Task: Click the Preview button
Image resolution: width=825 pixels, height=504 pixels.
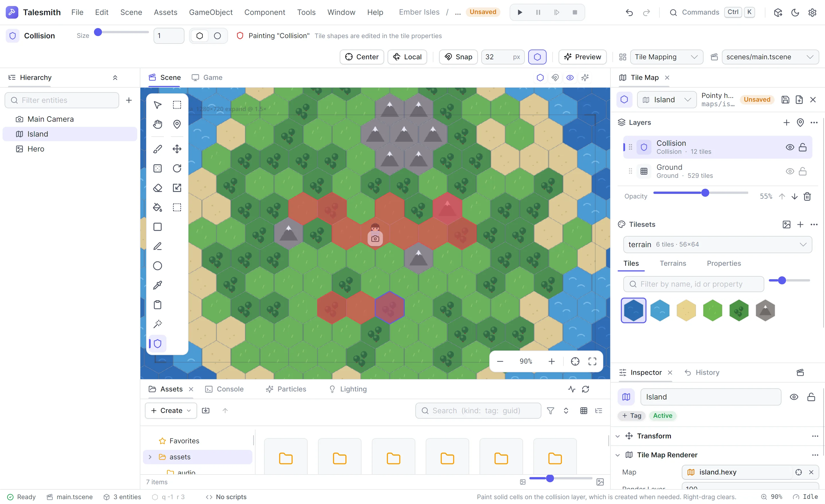Action: click(582, 57)
